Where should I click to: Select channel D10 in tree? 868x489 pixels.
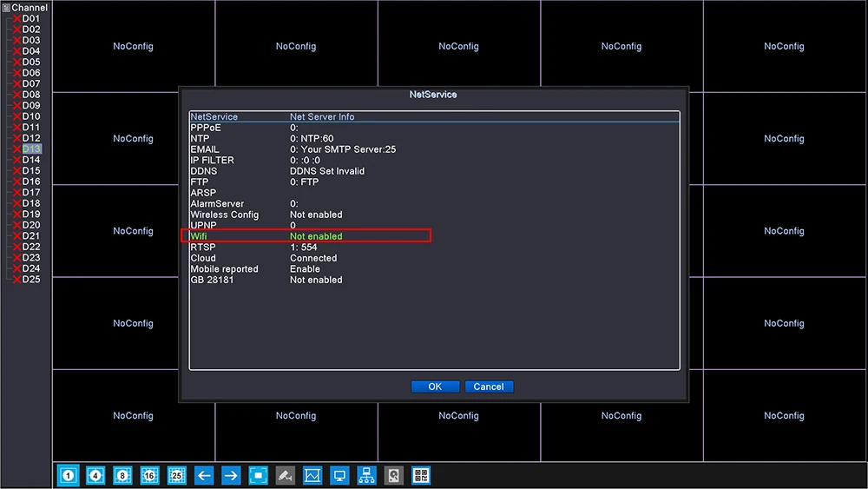(31, 116)
